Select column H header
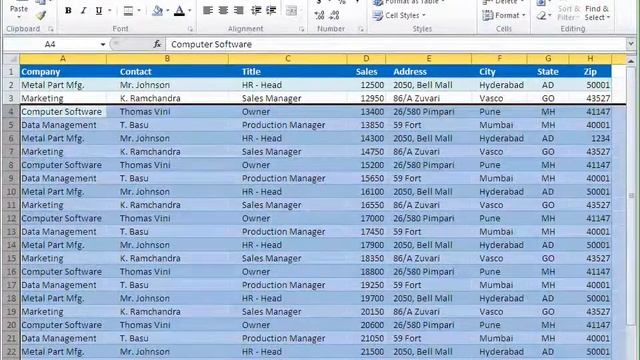Screen dimensions: 640x360 (590, 59)
